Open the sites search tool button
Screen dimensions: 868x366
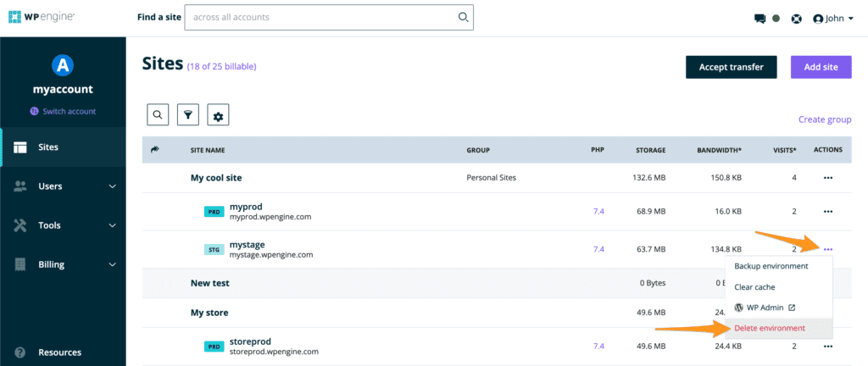pos(158,115)
